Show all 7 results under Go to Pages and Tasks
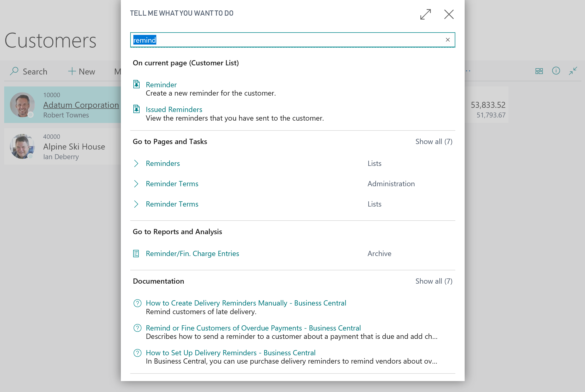 [434, 141]
